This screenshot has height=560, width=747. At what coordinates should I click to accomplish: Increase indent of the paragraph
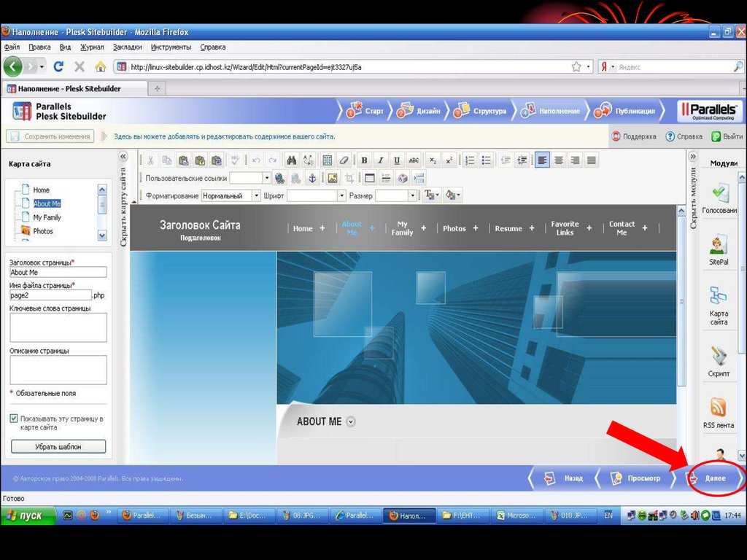click(522, 160)
